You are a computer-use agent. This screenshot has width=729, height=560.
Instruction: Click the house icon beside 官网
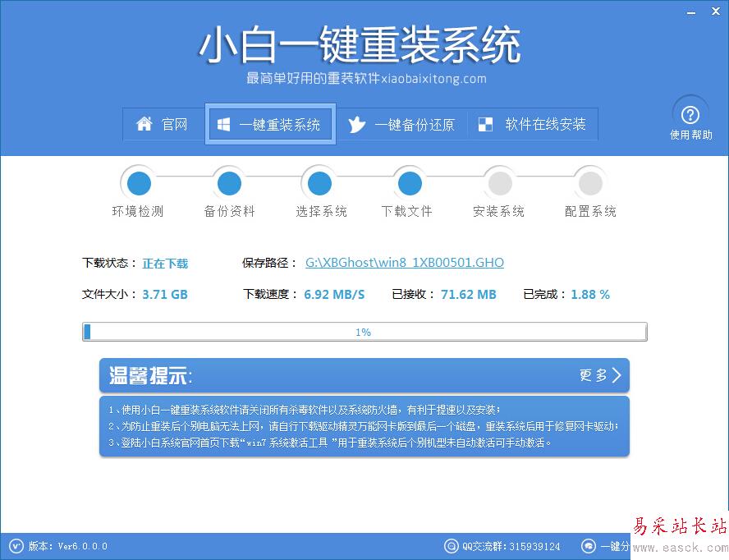point(144,124)
